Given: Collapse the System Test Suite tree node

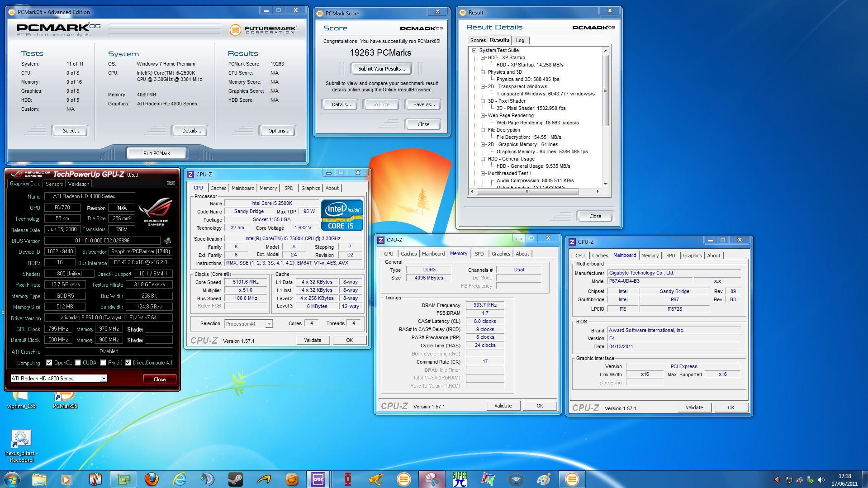Looking at the screenshot, I should pos(474,50).
